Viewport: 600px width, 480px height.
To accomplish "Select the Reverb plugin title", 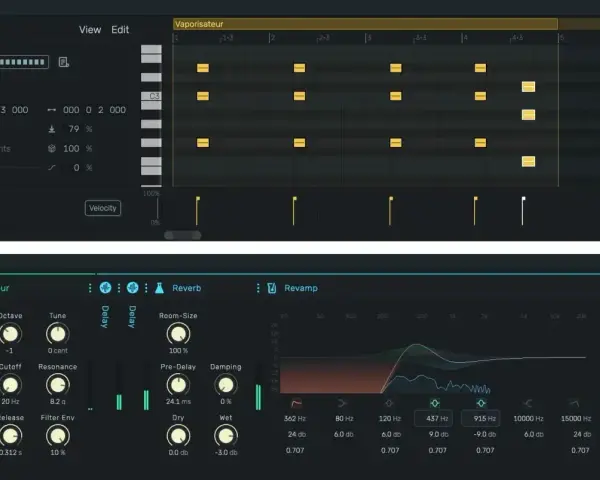I will [x=186, y=288].
